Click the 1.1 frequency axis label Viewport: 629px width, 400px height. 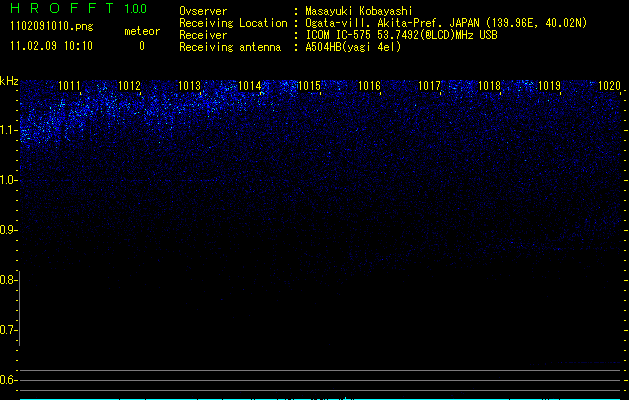pos(8,130)
